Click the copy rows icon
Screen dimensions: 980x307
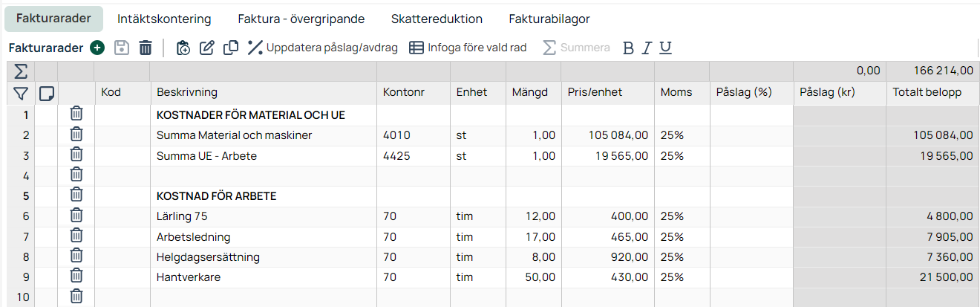click(x=231, y=48)
